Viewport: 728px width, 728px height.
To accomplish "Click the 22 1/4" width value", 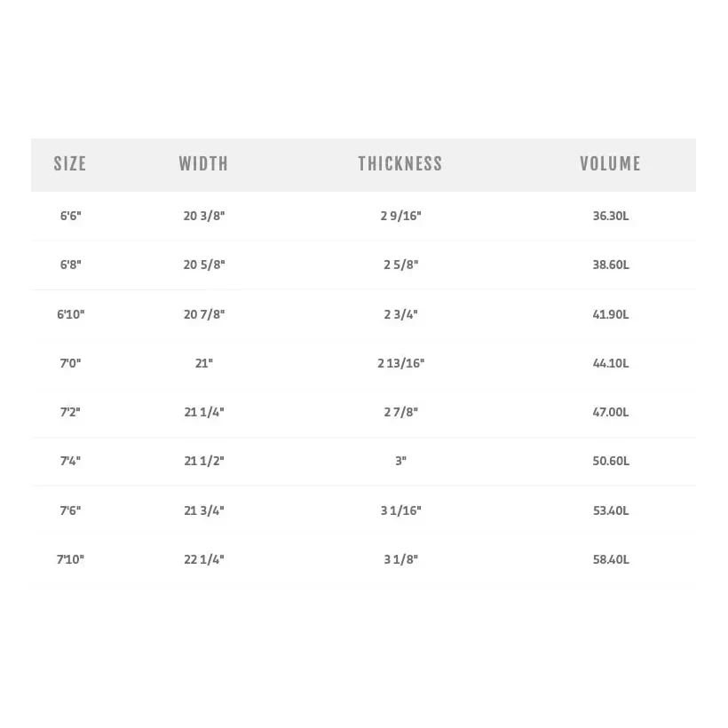I will [x=204, y=559].
